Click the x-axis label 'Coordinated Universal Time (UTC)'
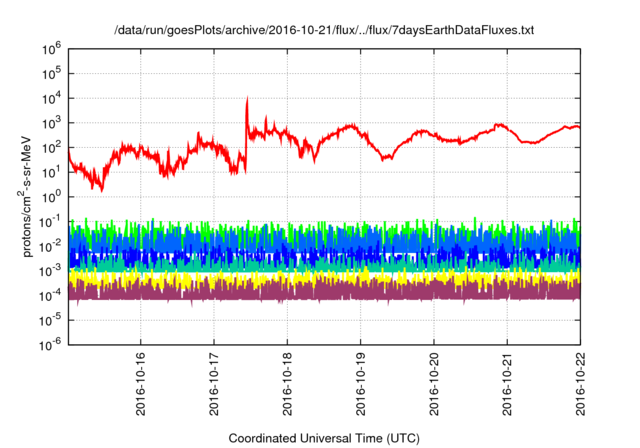Viewport: 640px width, 448px height. tap(324, 438)
